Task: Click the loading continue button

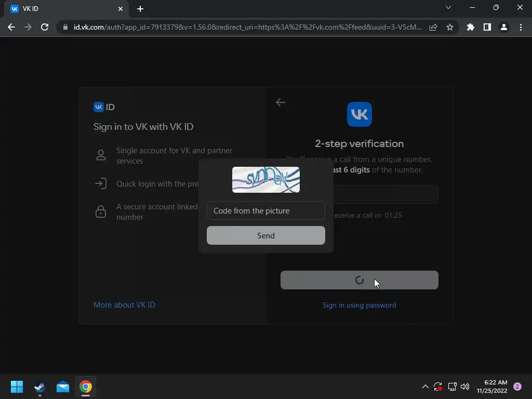Action: tap(360, 280)
